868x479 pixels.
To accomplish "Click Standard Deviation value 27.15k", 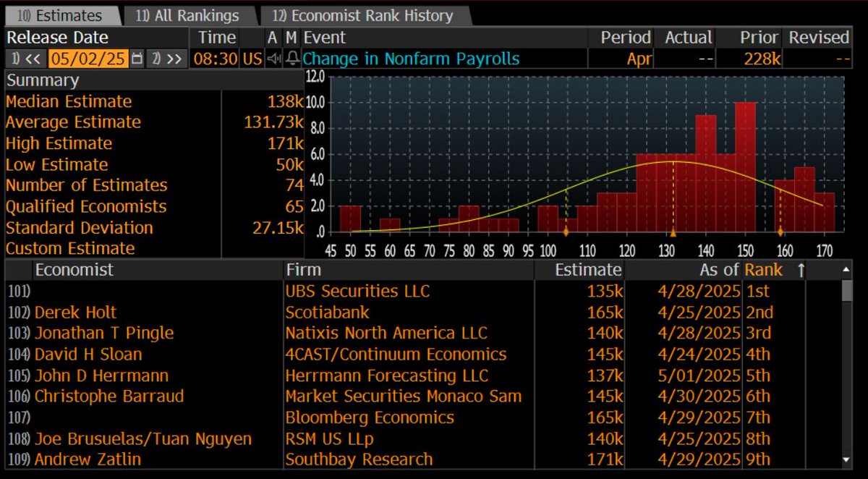I will [278, 227].
